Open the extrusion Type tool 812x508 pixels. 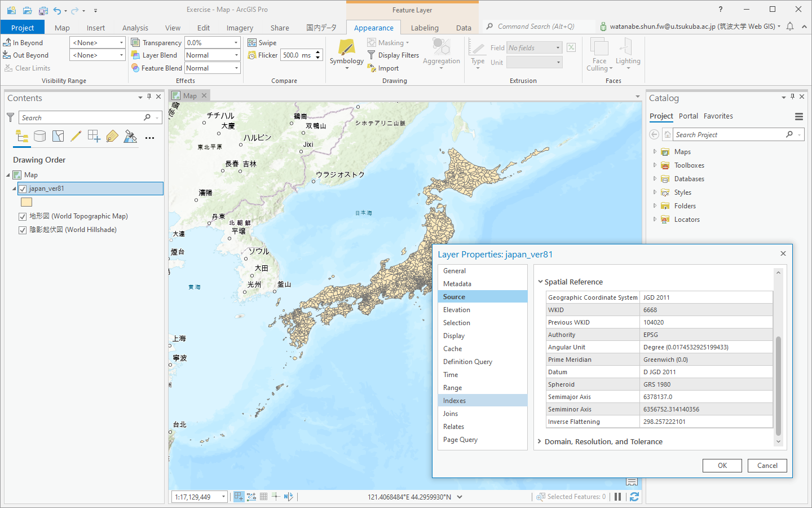[478, 54]
